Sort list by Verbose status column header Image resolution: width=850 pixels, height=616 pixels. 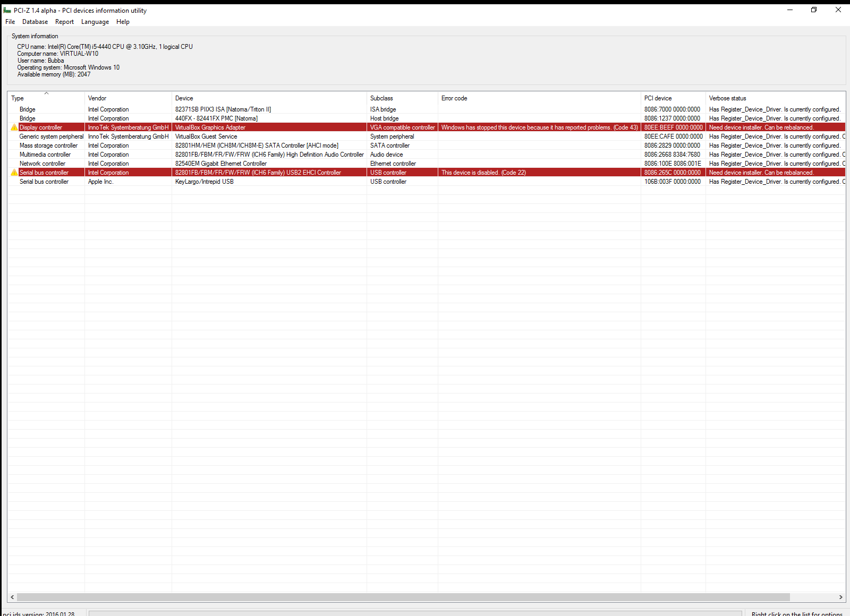[x=776, y=98]
